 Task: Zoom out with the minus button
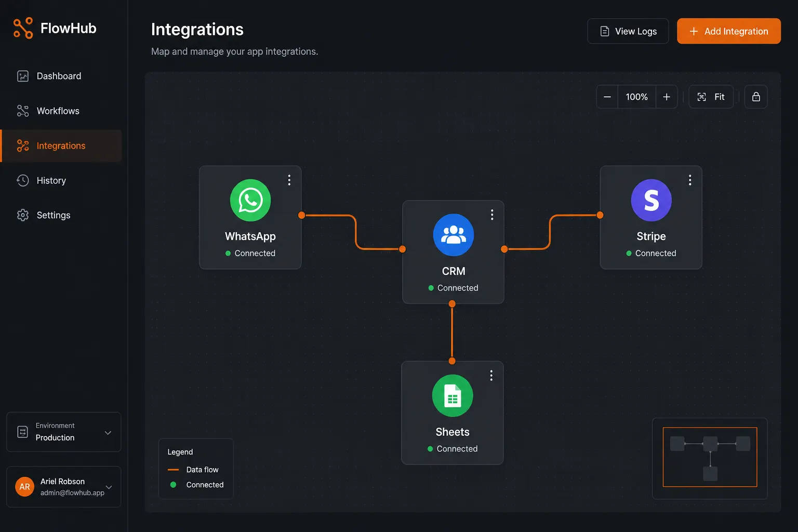607,97
